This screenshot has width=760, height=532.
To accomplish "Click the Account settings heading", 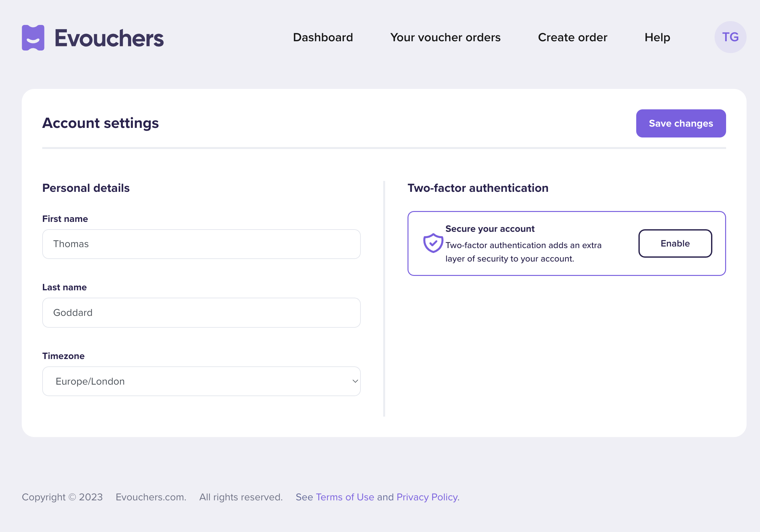I will (x=101, y=123).
